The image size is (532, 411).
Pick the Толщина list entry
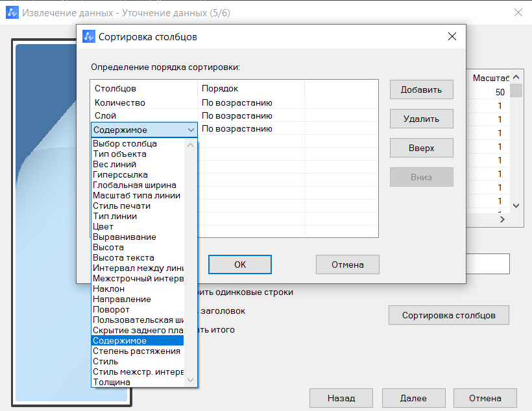pyautogui.click(x=112, y=382)
